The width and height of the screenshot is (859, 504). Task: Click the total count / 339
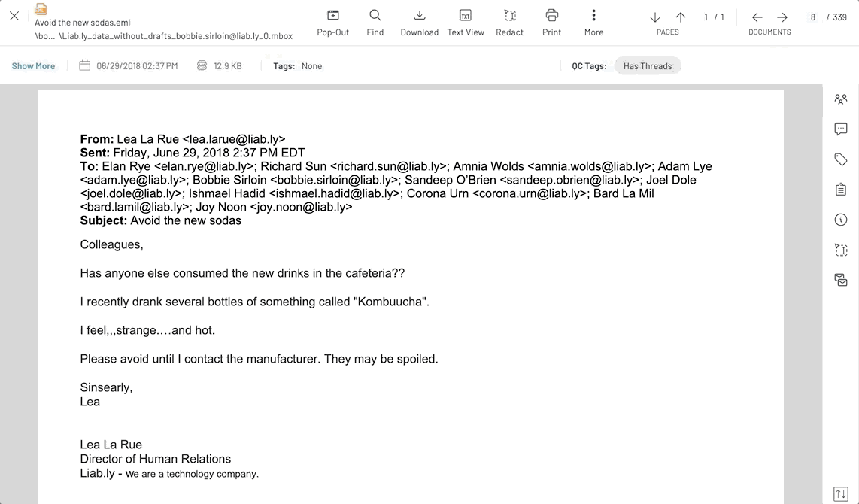pyautogui.click(x=836, y=17)
